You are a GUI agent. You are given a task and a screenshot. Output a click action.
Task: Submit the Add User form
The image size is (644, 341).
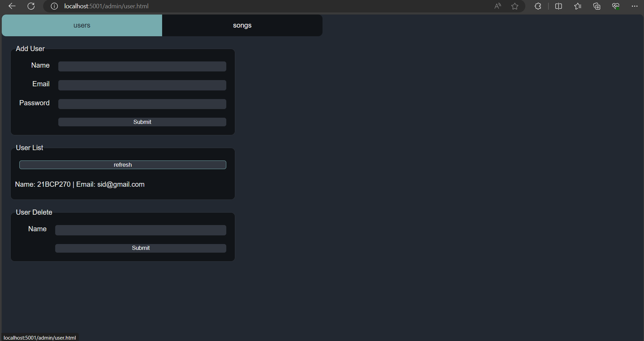(142, 122)
